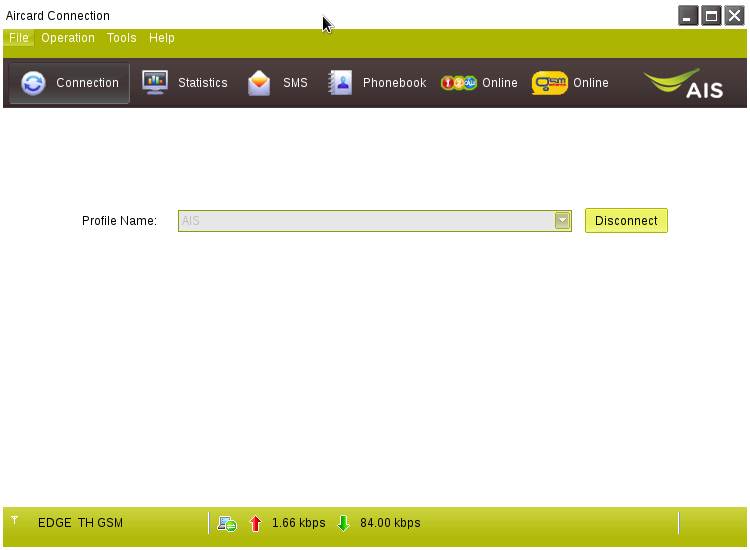
Task: Click the Disconnect button
Action: [x=626, y=220]
